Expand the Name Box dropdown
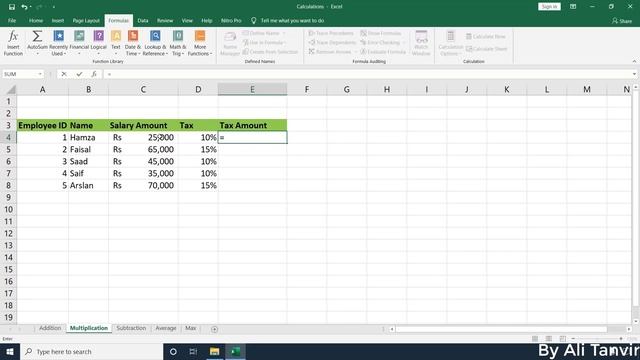The width and height of the screenshot is (640, 360). 40,74
